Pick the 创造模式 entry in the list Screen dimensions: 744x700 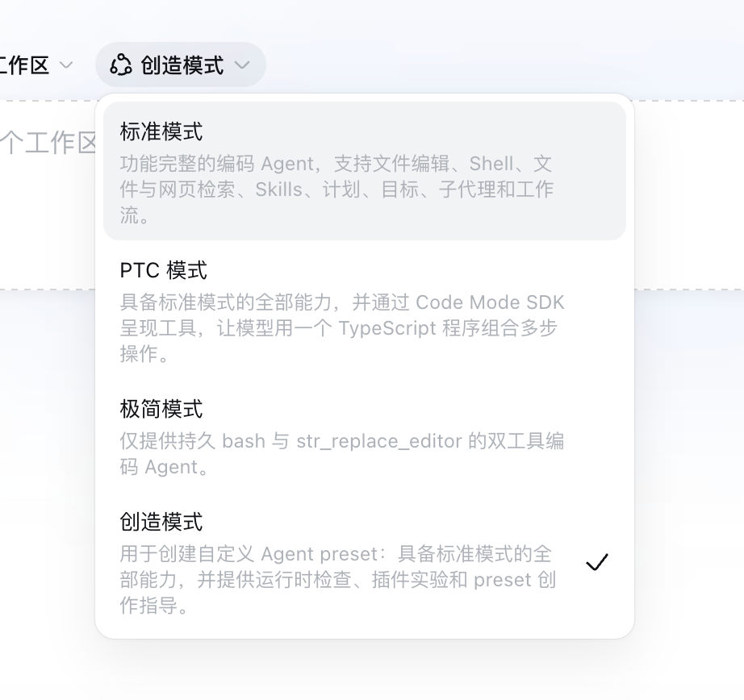point(365,562)
